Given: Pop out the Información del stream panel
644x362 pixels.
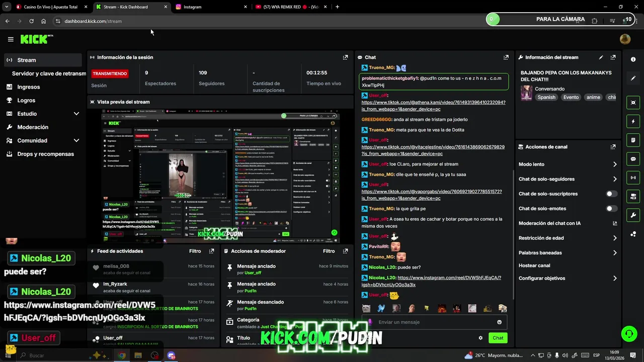Looking at the screenshot, I should coord(613,57).
